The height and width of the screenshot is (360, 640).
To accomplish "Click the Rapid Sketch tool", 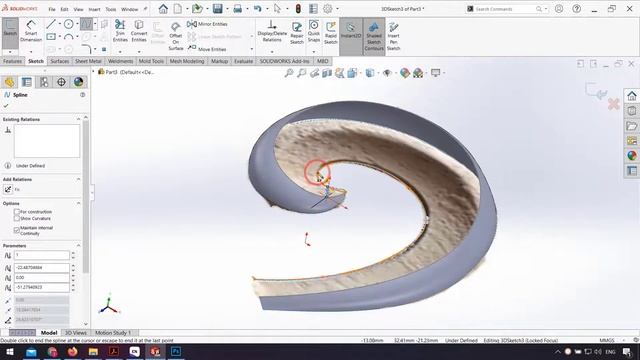I will point(331,33).
